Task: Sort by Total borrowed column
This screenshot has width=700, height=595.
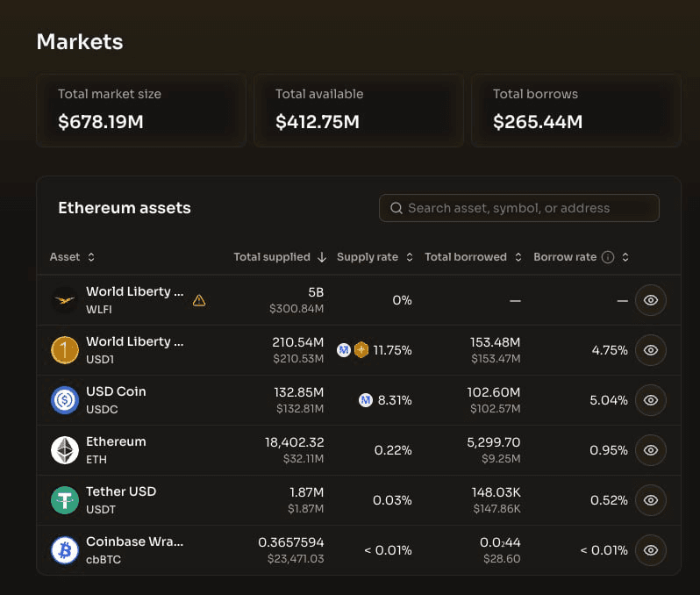Action: point(473,257)
